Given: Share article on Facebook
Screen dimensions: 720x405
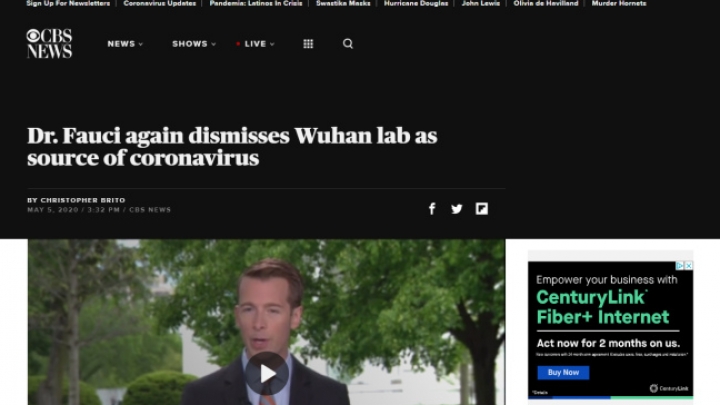Looking at the screenshot, I should [432, 209].
